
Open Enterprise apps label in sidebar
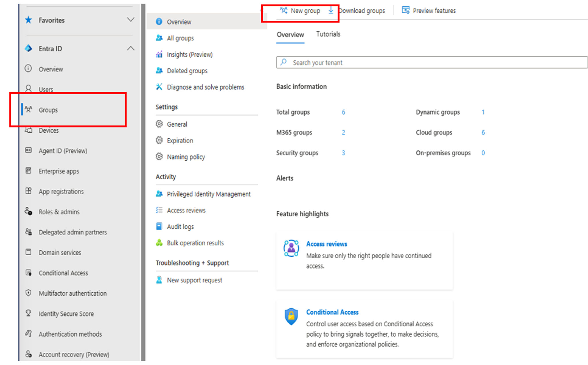click(59, 171)
